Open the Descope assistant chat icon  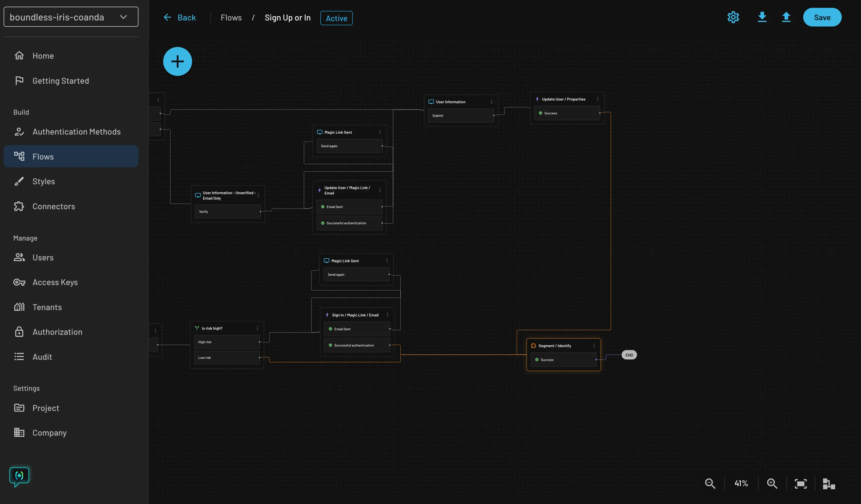tap(19, 476)
